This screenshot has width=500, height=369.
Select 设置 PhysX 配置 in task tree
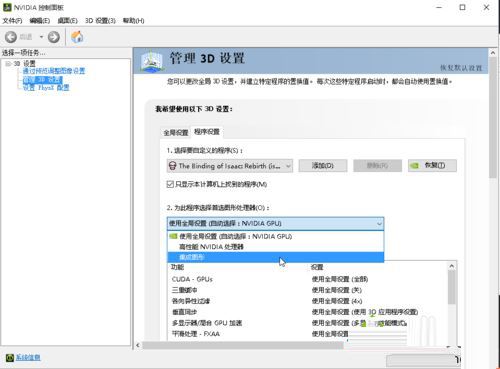(x=46, y=88)
